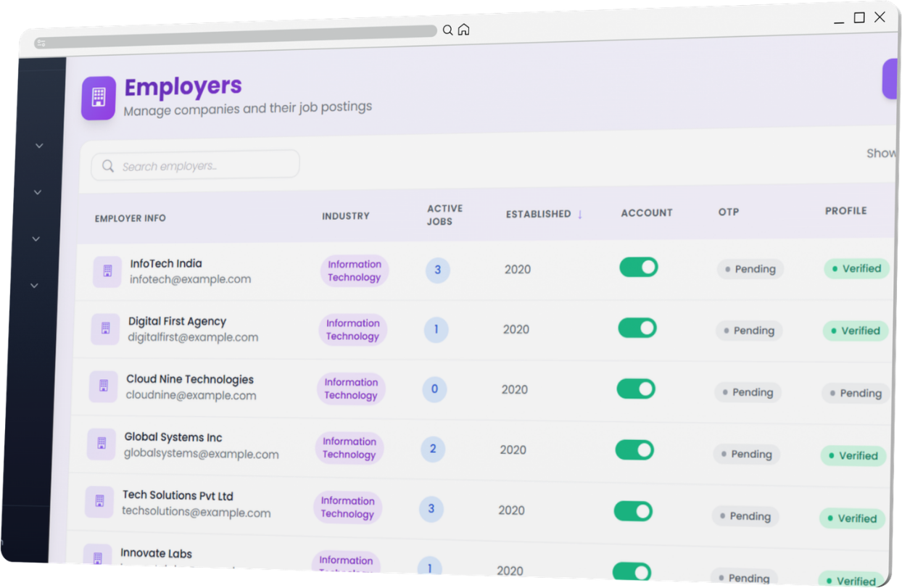902x588 pixels.
Task: Click the ACCOUNT column header
Action: point(647,213)
